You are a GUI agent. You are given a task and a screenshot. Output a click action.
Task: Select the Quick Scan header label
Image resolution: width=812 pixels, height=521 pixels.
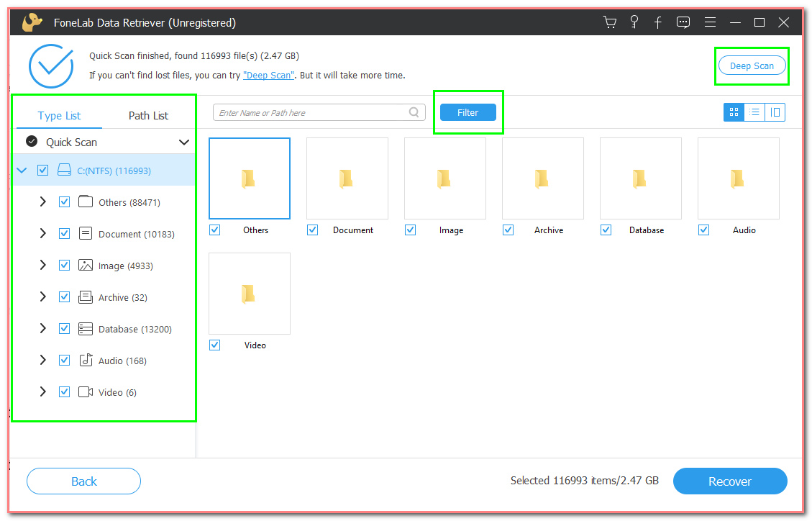[x=71, y=142]
